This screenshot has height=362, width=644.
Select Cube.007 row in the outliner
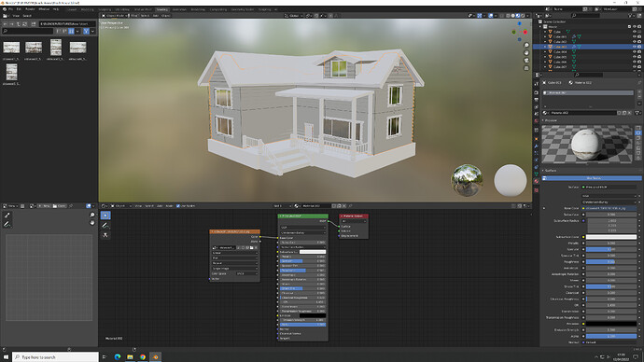(x=588, y=67)
